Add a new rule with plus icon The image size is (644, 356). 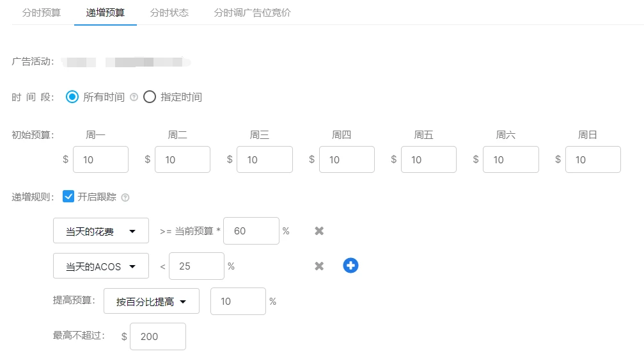[x=350, y=266]
